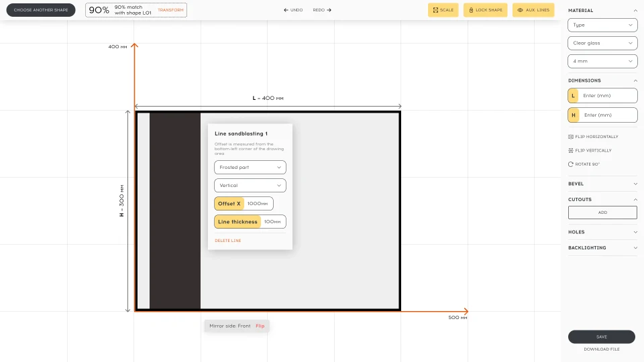Click the Line sandblasting 1 title
Screen dimensions: 644x362
coord(241,134)
